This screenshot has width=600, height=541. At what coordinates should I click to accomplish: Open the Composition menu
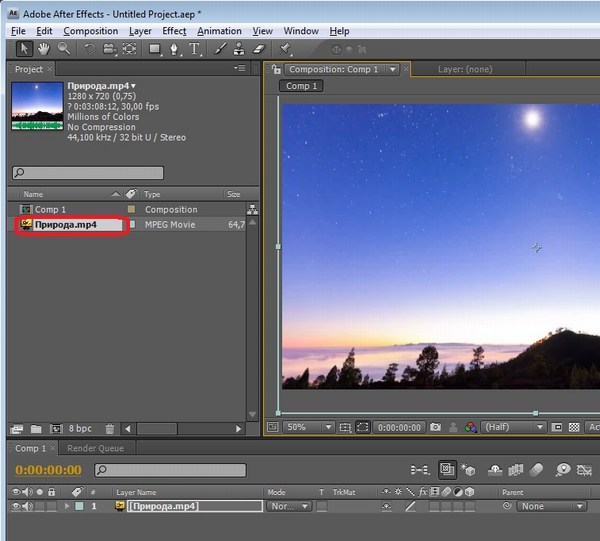coord(90,31)
